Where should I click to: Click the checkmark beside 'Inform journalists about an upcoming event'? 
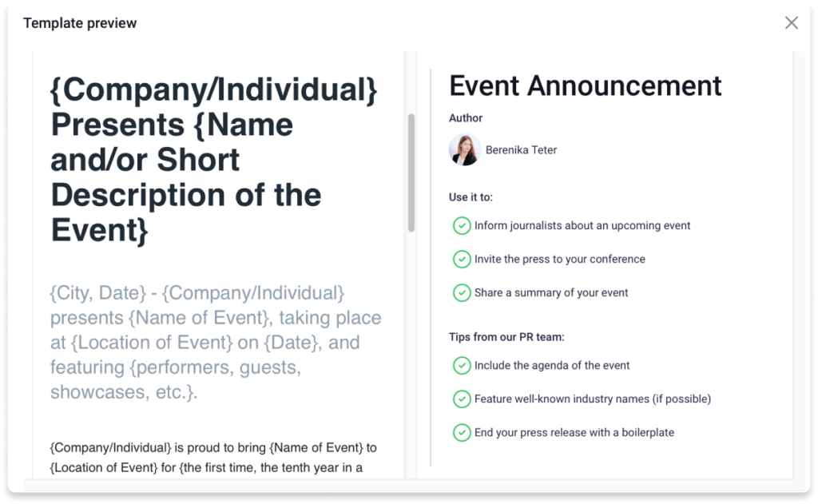[x=462, y=226]
